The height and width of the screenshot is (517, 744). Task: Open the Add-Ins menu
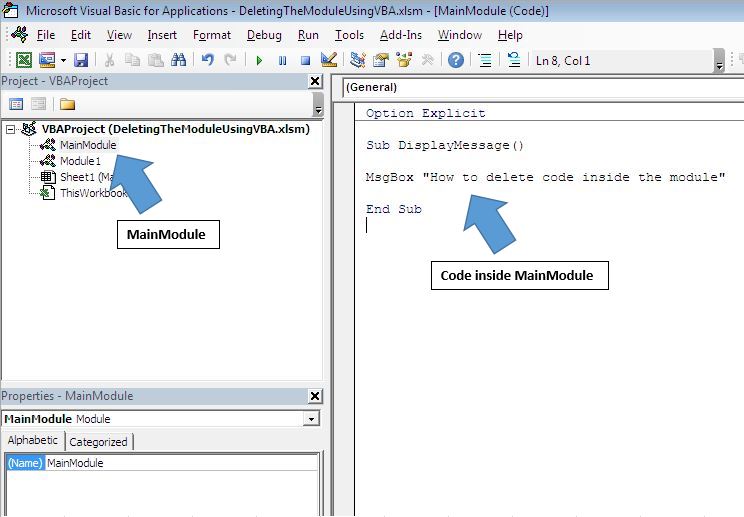coord(400,35)
